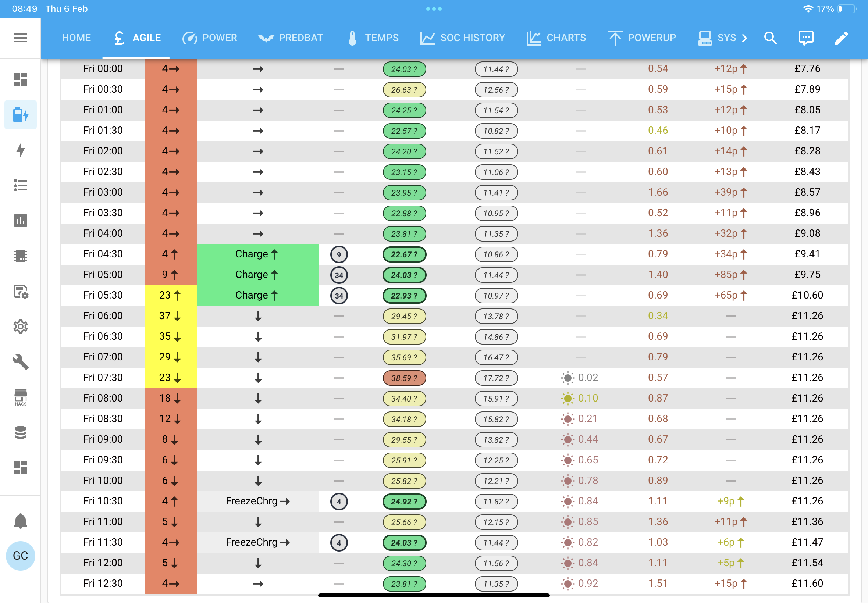868x603 pixels.
Task: Click FreezeChrg cell at Fri 10:30
Action: coord(258,501)
